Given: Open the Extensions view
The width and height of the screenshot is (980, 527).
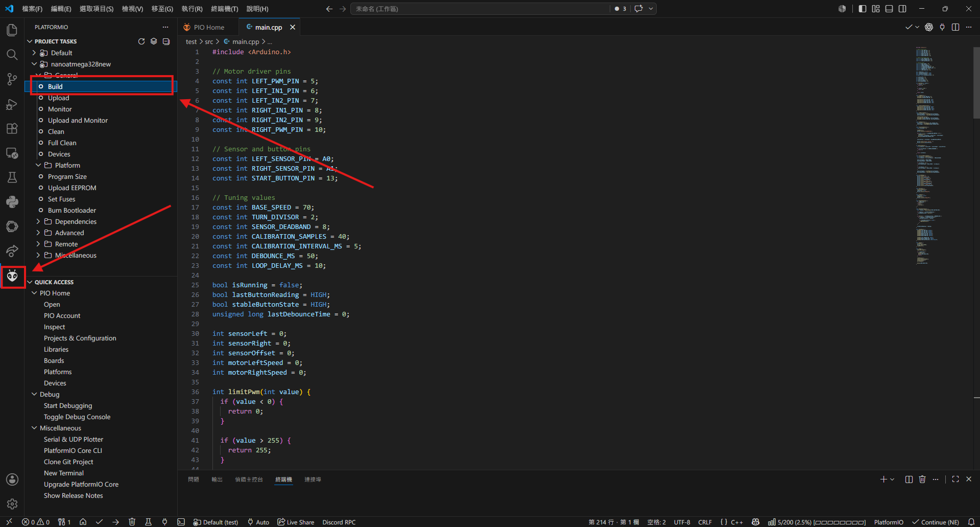Looking at the screenshot, I should tap(12, 128).
